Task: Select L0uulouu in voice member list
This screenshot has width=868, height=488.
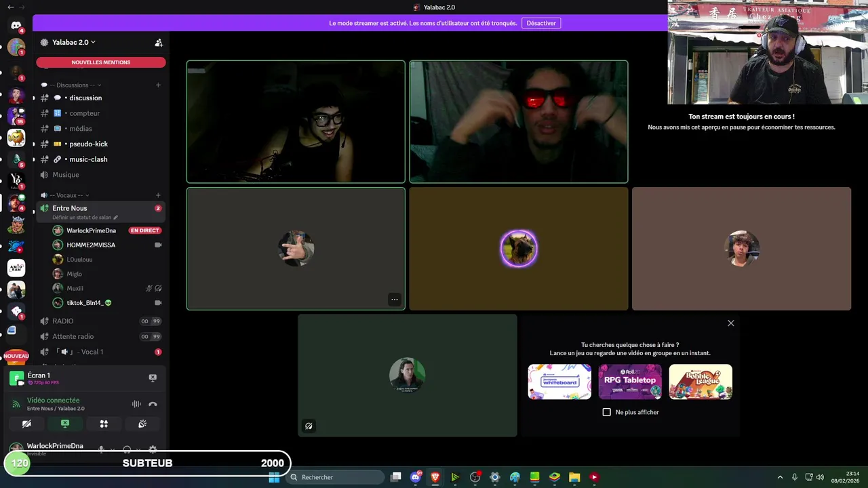Action: pyautogui.click(x=107, y=260)
